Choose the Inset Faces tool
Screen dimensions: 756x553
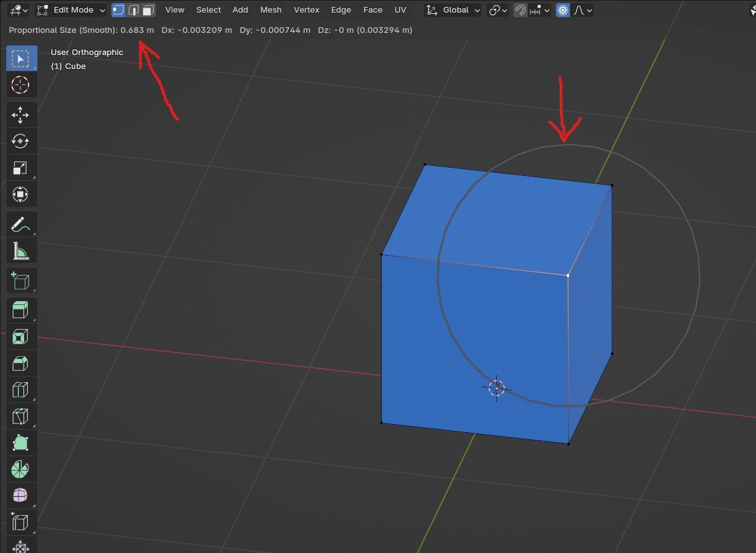(x=22, y=337)
